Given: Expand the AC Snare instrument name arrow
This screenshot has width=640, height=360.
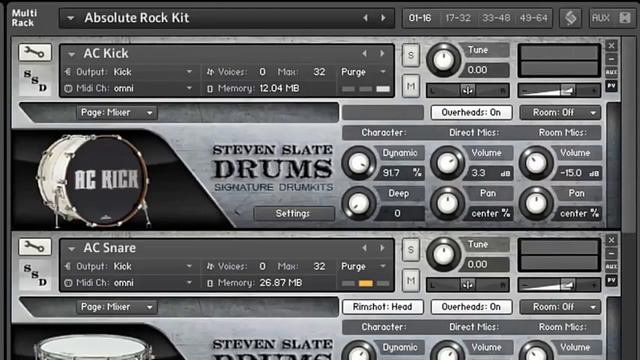Looking at the screenshot, I should click(x=71, y=248).
